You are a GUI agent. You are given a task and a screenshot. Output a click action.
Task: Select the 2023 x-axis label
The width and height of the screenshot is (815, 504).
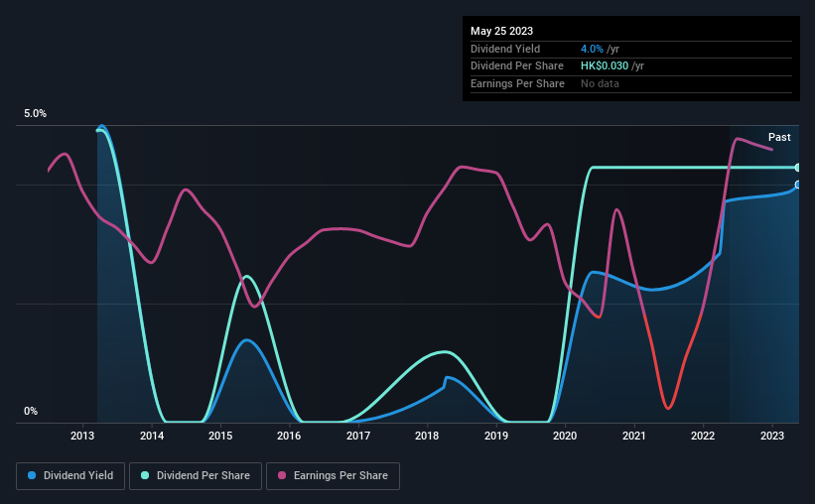click(772, 436)
